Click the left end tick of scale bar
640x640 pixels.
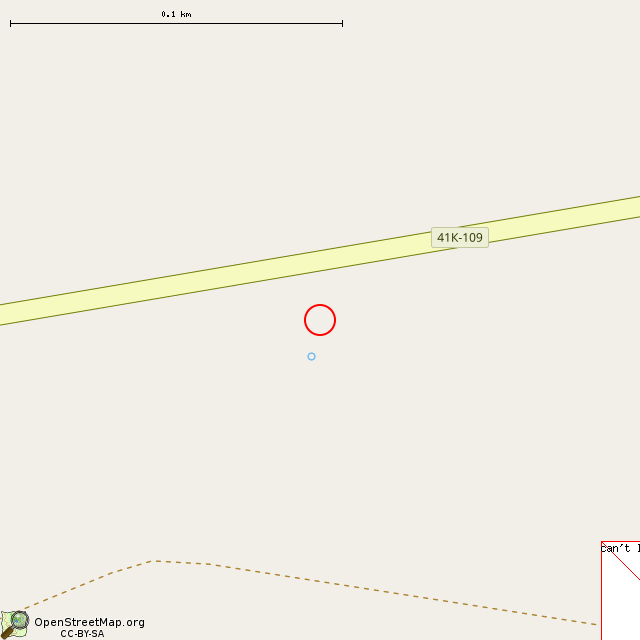(11, 24)
